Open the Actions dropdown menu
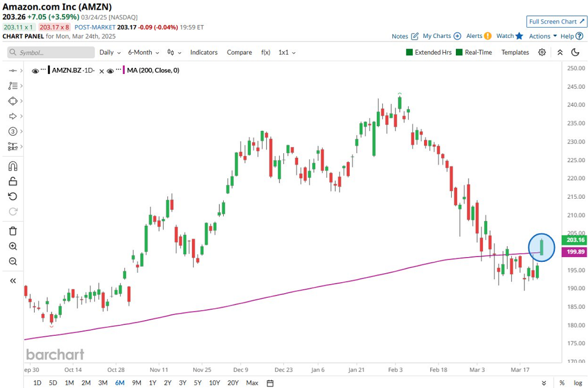 click(x=543, y=36)
